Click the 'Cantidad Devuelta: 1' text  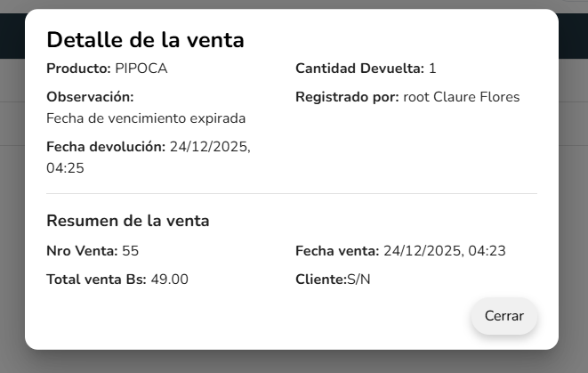pyautogui.click(x=366, y=69)
